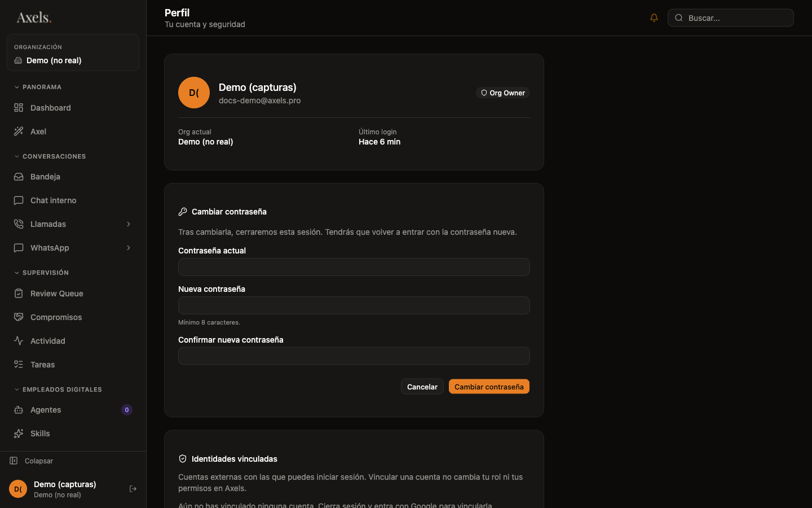
Task: Expand the Llamadas submenu chevron
Action: 129,224
